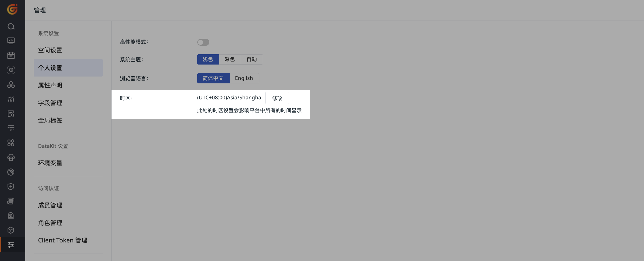Viewport: 644px width, 261px height.
Task: Go to 成员管理 menu item
Action: tap(50, 205)
